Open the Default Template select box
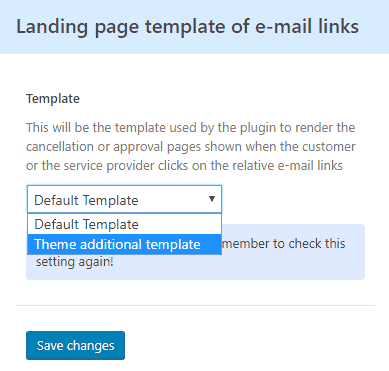This screenshot has width=389, height=371. [124, 199]
